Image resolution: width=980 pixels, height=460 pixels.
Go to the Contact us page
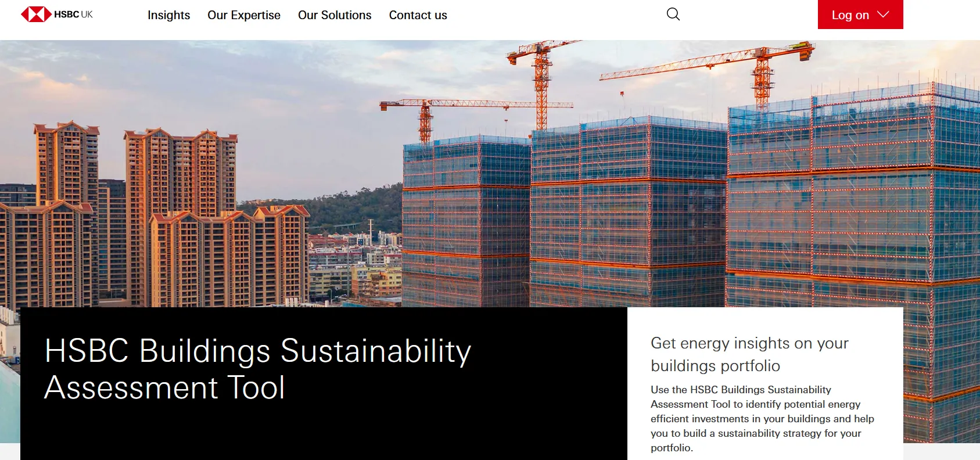click(x=418, y=15)
